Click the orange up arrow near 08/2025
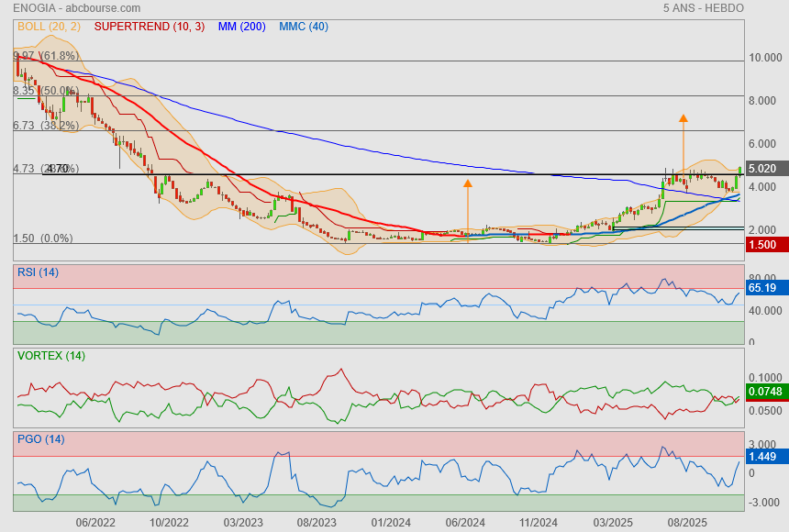 [683, 118]
